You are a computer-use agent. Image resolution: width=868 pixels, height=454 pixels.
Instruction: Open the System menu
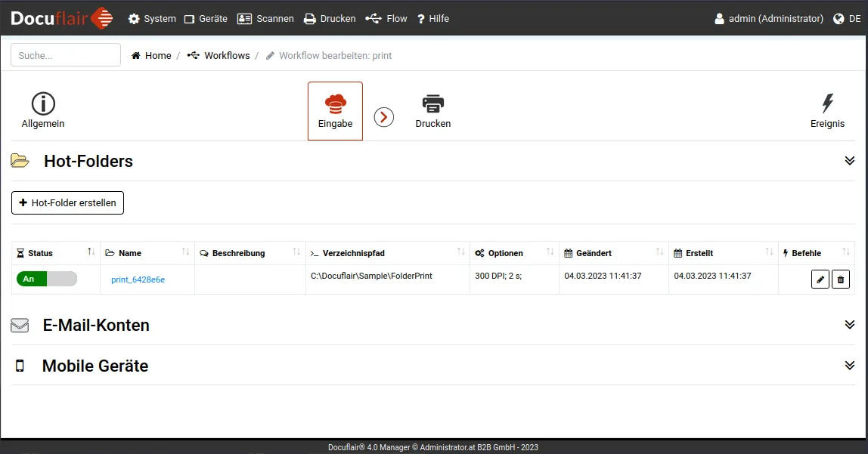[x=152, y=18]
